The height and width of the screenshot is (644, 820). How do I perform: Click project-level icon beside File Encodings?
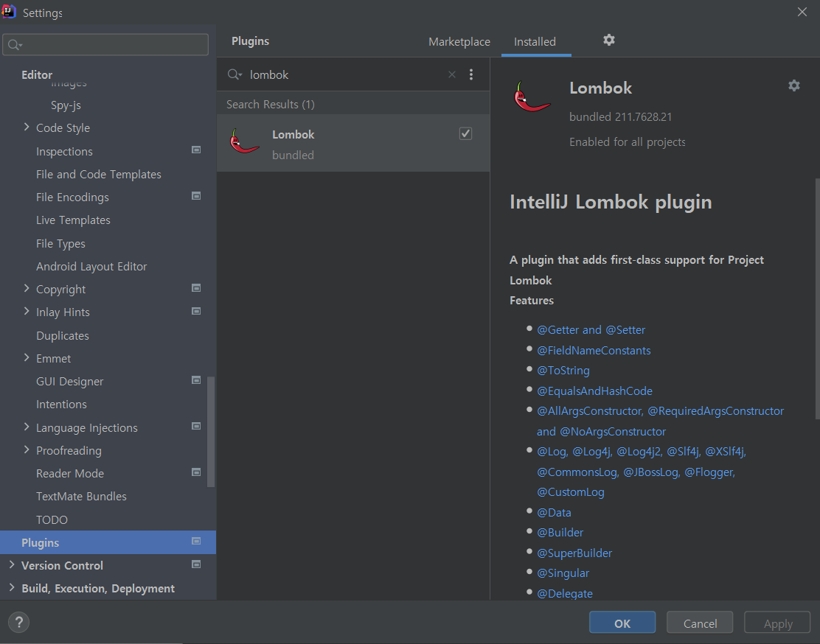(196, 196)
